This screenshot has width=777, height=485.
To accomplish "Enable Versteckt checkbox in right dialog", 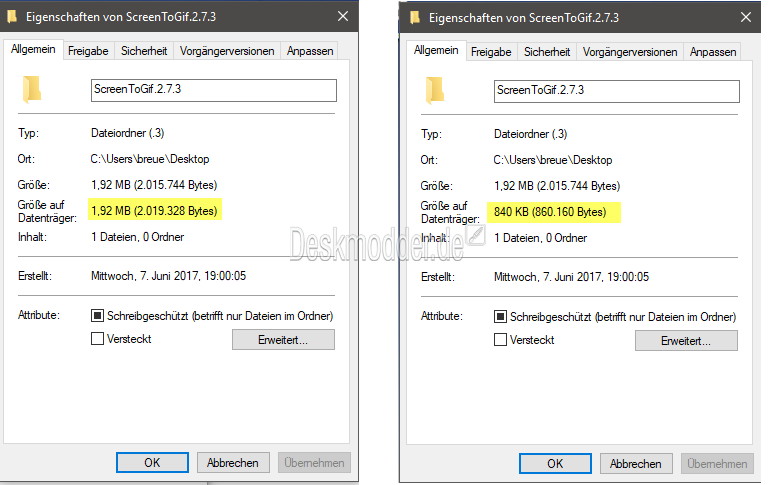I will tap(500, 340).
